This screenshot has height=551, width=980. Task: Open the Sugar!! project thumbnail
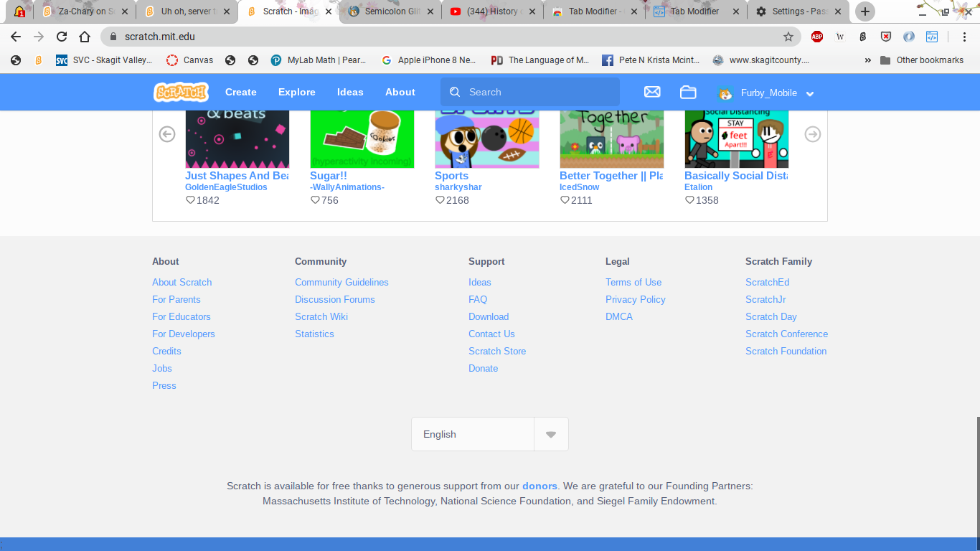[x=362, y=139]
